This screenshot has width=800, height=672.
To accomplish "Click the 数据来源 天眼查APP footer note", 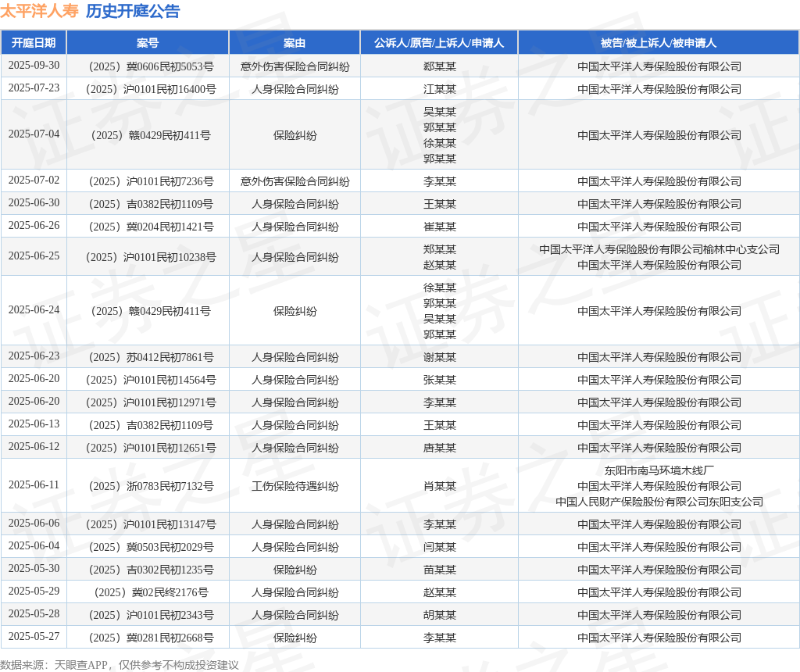I will click(x=120, y=665).
